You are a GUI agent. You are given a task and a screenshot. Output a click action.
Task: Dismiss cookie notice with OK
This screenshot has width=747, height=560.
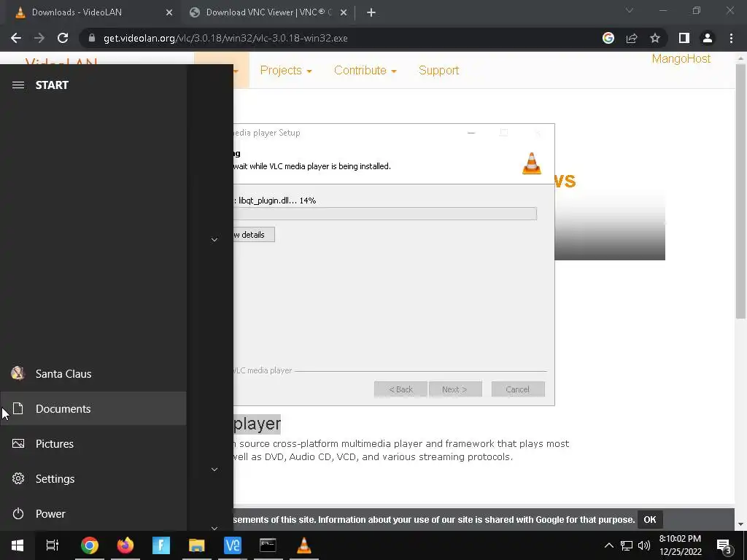[650, 519]
